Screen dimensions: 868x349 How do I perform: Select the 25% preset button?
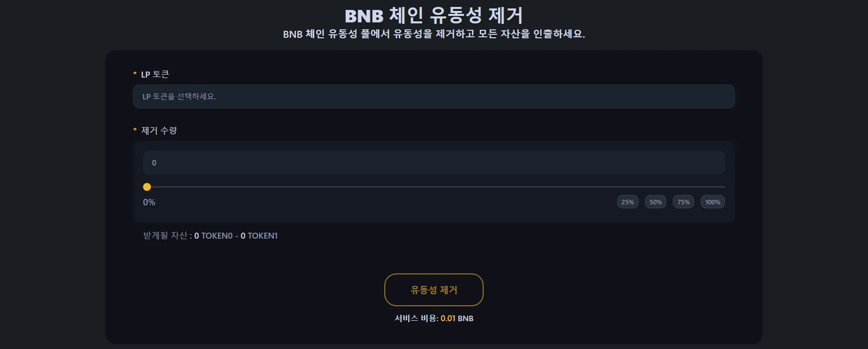[627, 202]
